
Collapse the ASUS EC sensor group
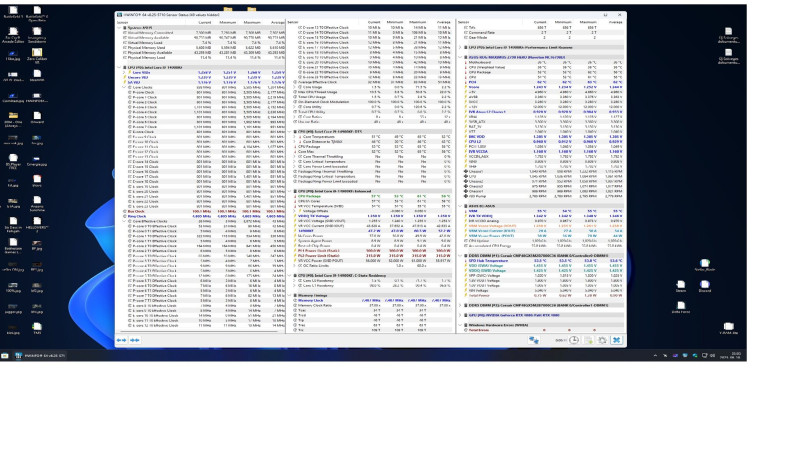click(x=461, y=206)
